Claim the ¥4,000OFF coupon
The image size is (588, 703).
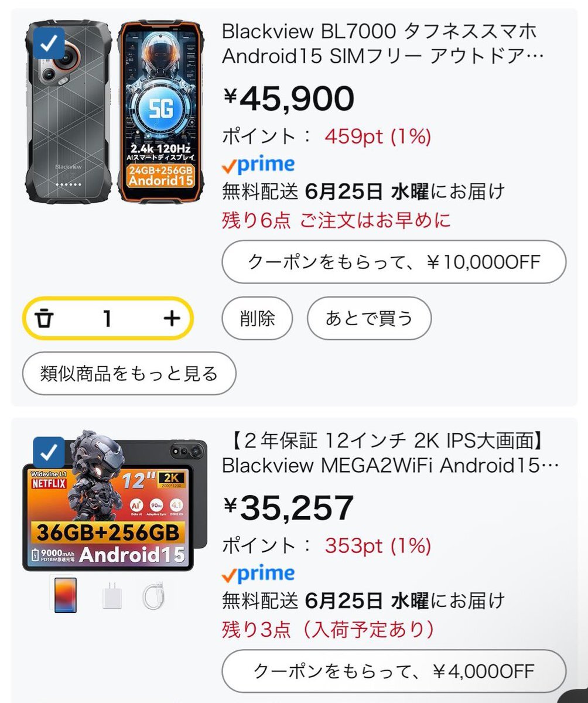(x=394, y=671)
